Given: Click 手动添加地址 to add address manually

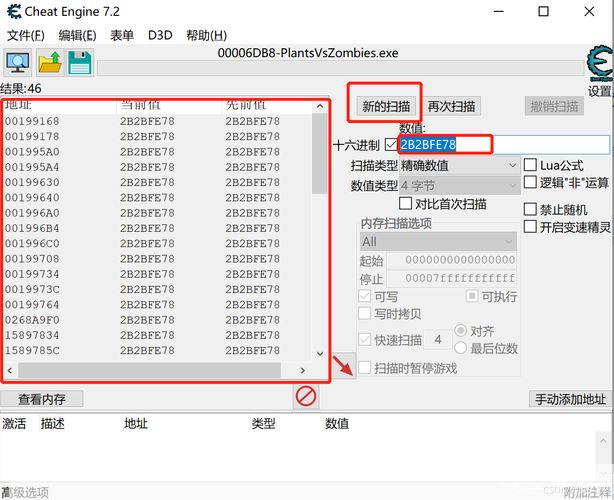Looking at the screenshot, I should (x=570, y=399).
